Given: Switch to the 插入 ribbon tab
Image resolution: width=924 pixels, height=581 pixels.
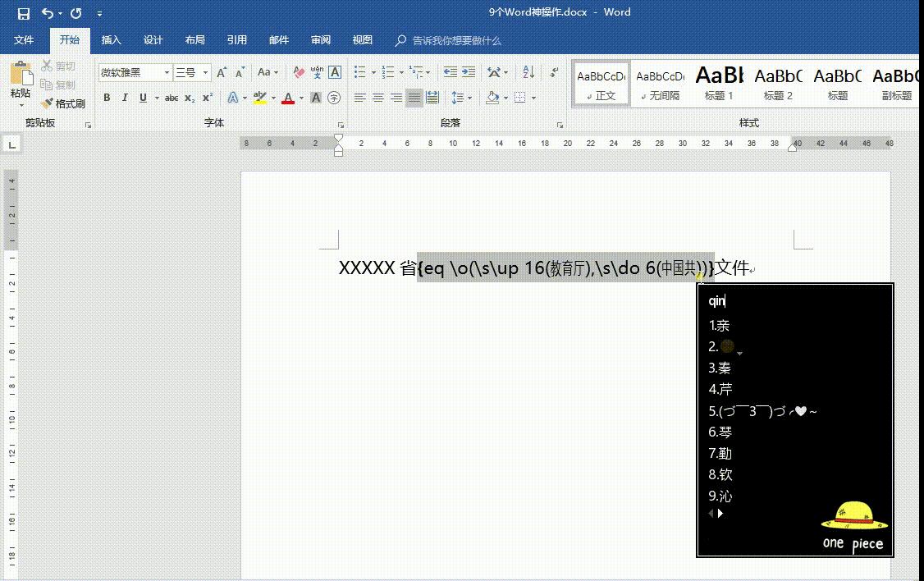Looking at the screenshot, I should click(111, 39).
